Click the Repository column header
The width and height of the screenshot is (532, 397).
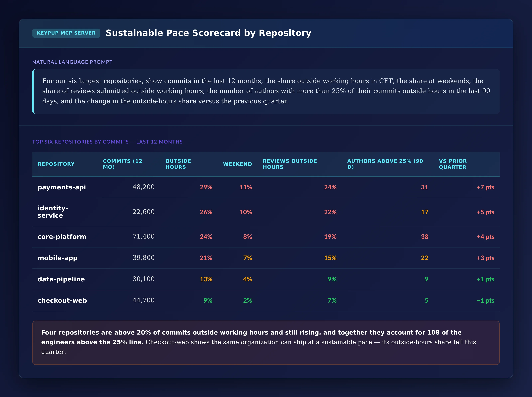click(56, 164)
